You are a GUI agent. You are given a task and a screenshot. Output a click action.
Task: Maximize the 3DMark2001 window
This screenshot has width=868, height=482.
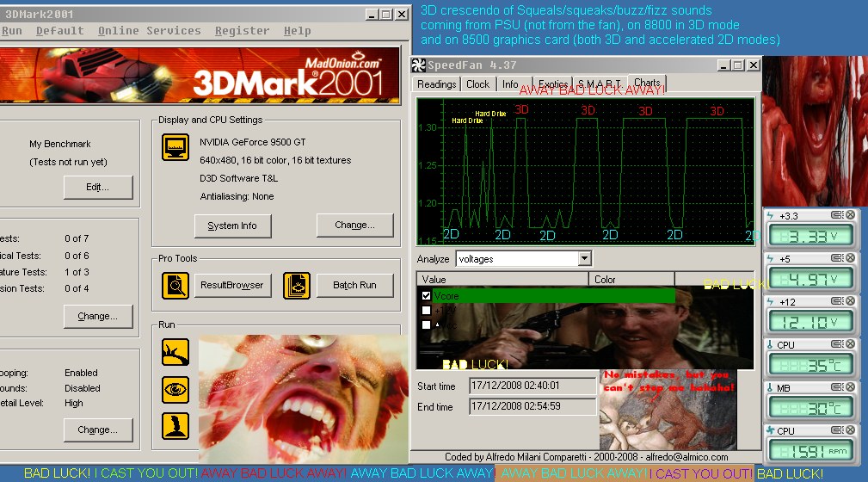387,15
